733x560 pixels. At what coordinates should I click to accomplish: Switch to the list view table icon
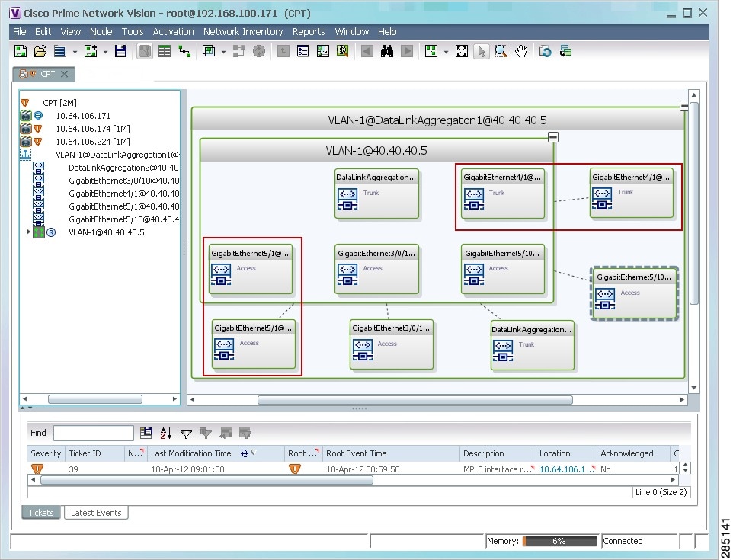click(x=165, y=51)
